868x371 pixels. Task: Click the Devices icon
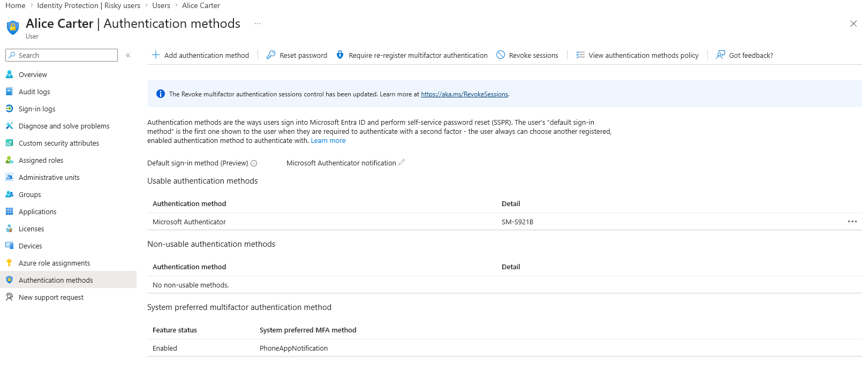pyautogui.click(x=9, y=246)
